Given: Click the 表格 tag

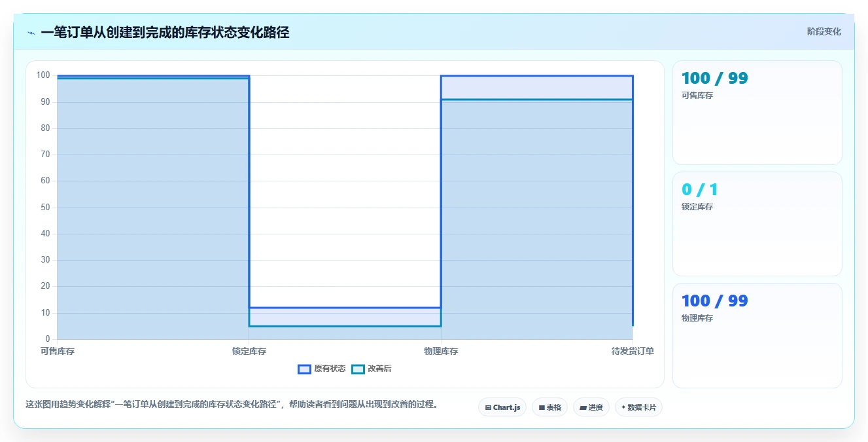Looking at the screenshot, I should click(549, 407).
